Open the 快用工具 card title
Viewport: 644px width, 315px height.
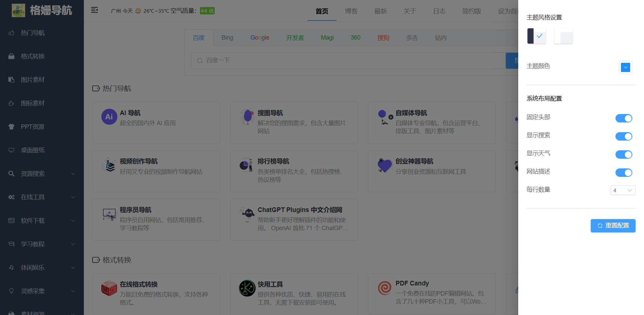[270, 284]
